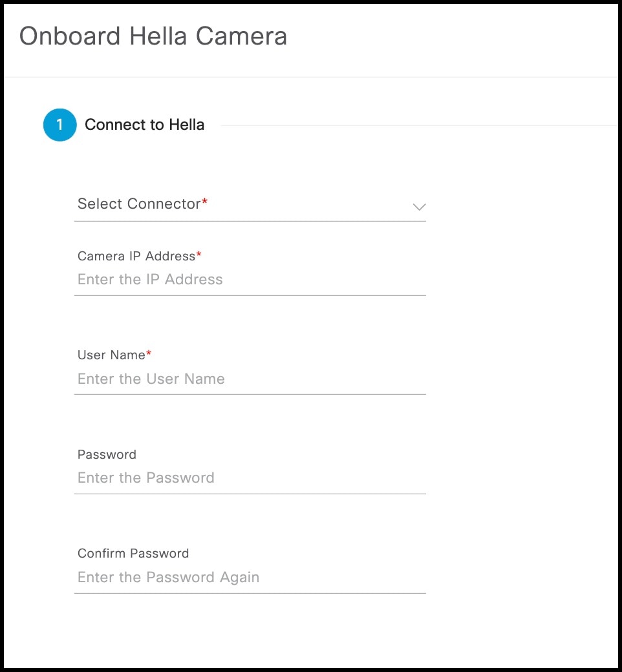Click the Password label above its field
Screen dimensions: 622x672
click(x=107, y=454)
